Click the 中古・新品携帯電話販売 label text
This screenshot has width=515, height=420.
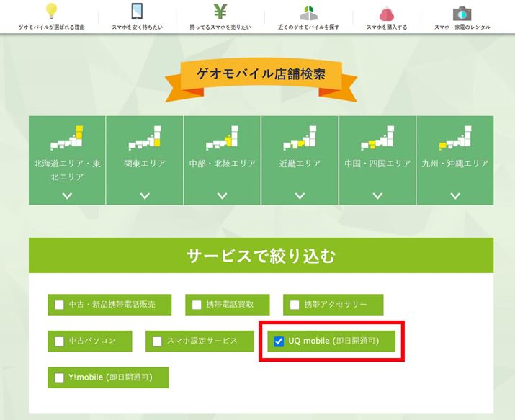point(112,305)
